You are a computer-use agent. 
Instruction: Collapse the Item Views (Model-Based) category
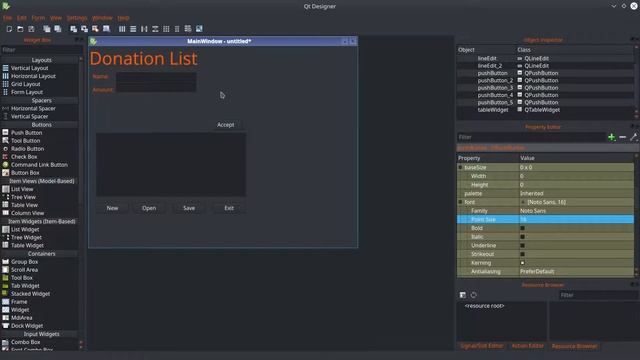41,181
